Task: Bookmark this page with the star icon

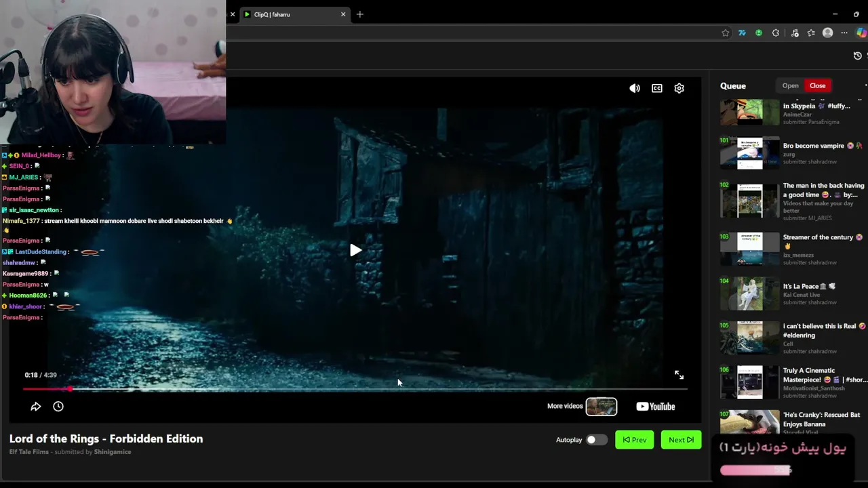Action: point(726,33)
